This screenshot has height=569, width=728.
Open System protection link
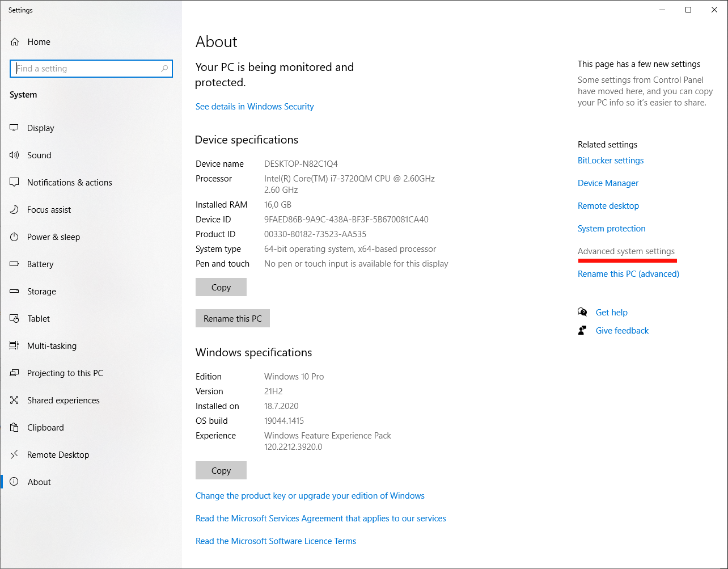pos(611,229)
